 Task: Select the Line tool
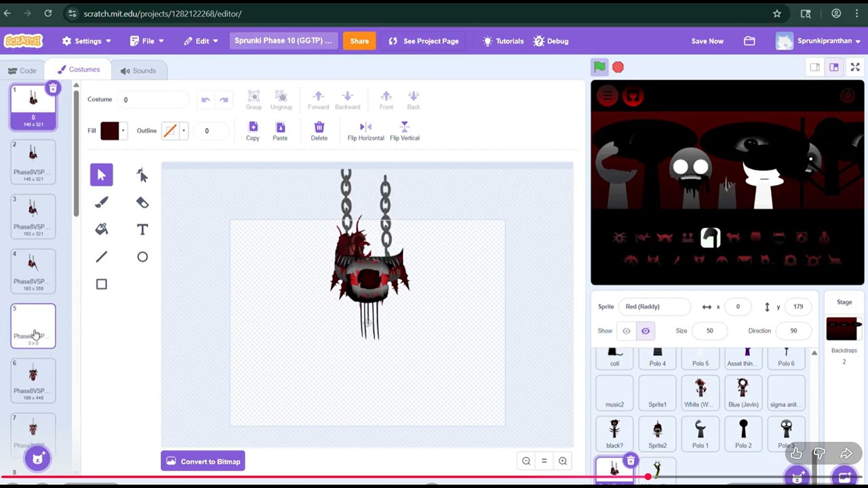point(102,257)
